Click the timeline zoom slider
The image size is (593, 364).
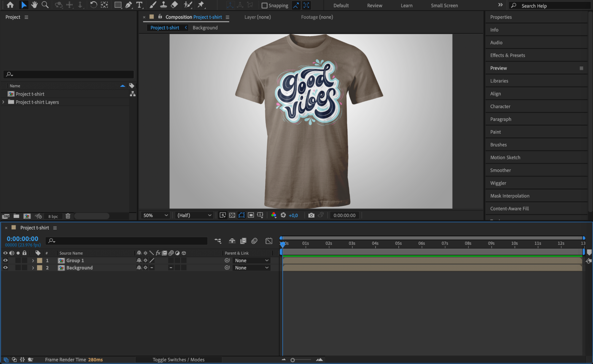(x=301, y=360)
